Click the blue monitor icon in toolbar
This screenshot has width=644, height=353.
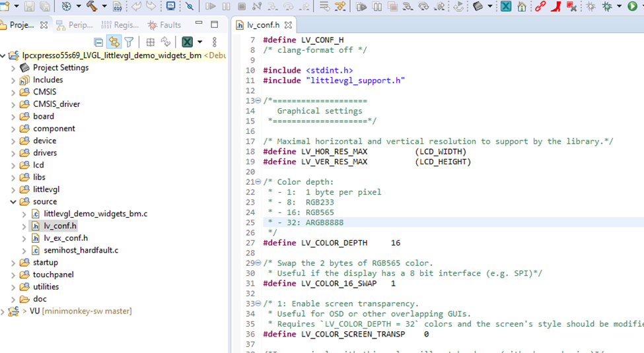[171, 7]
